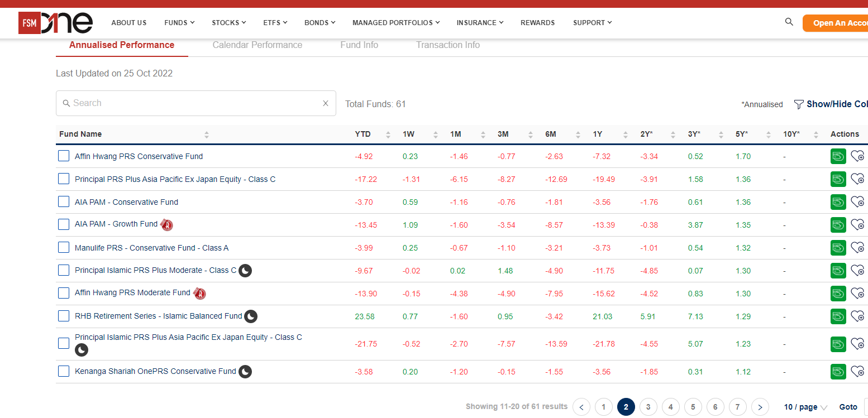The height and width of the screenshot is (418, 868).
Task: Jump to page 7 of results
Action: (x=738, y=407)
